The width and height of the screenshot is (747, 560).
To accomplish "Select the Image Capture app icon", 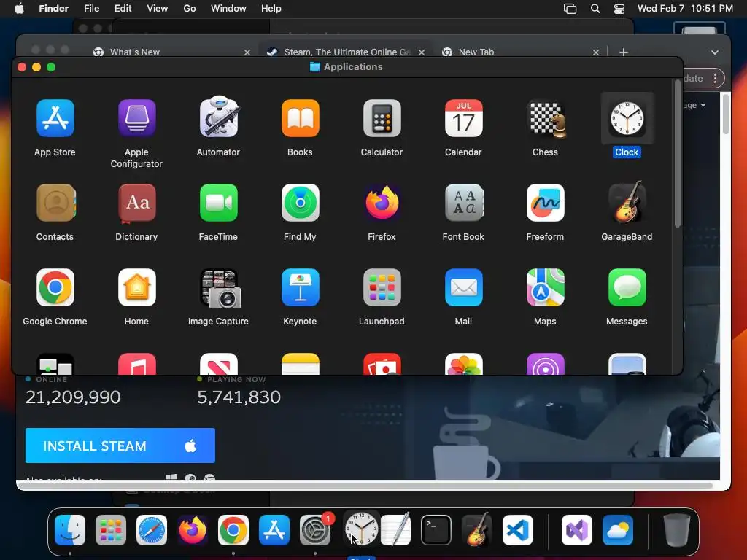I will point(220,288).
